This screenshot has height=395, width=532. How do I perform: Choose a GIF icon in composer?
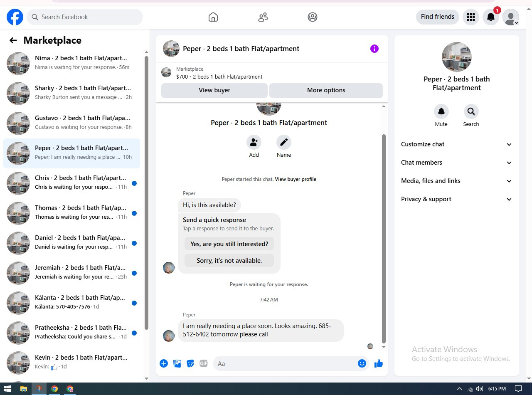(204, 363)
